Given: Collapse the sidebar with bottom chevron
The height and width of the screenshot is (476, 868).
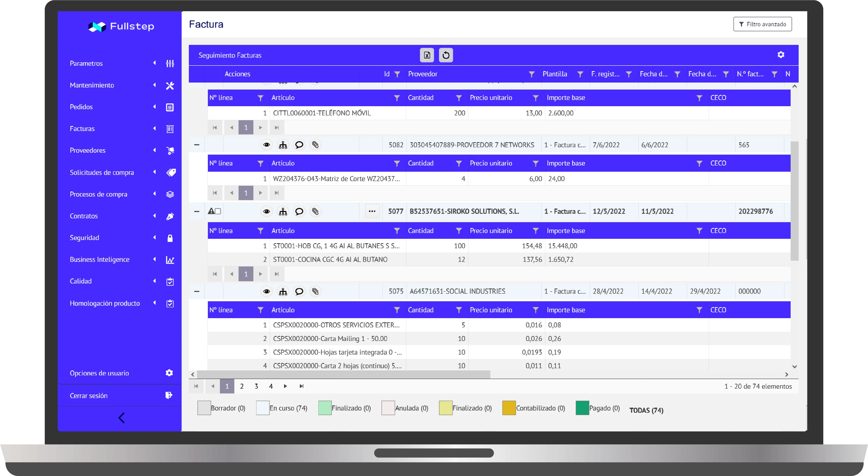Looking at the screenshot, I should (122, 418).
